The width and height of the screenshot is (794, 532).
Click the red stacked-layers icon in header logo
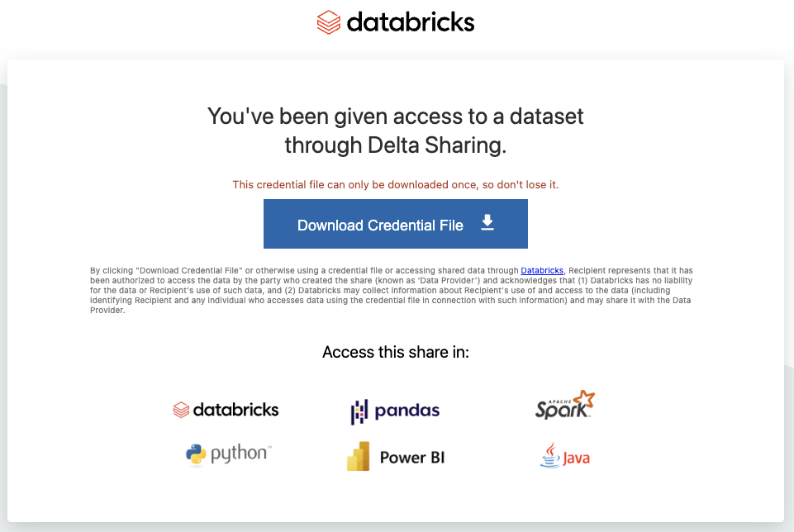(329, 22)
